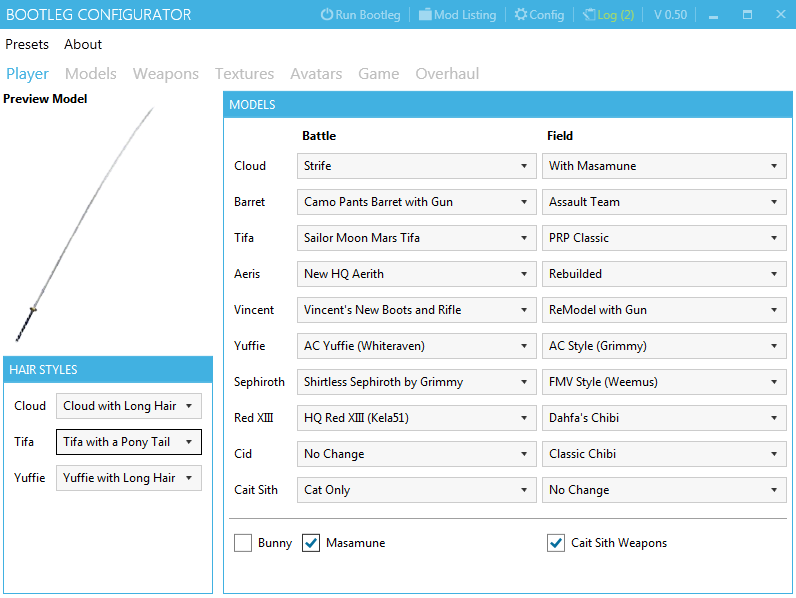Switch to the Textures tab
The image size is (796, 598).
pyautogui.click(x=244, y=74)
